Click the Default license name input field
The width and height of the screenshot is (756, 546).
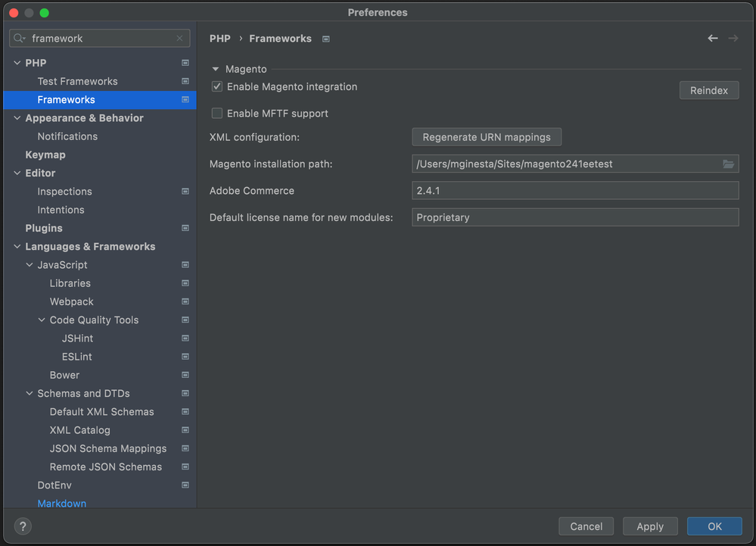[x=574, y=217]
